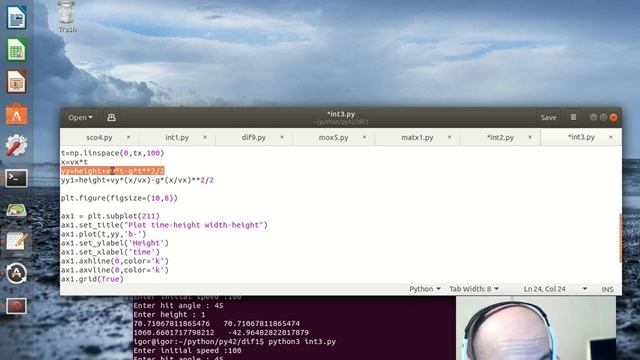Open the Terminal from the dock
Screen dimensions: 640x360
tap(16, 178)
